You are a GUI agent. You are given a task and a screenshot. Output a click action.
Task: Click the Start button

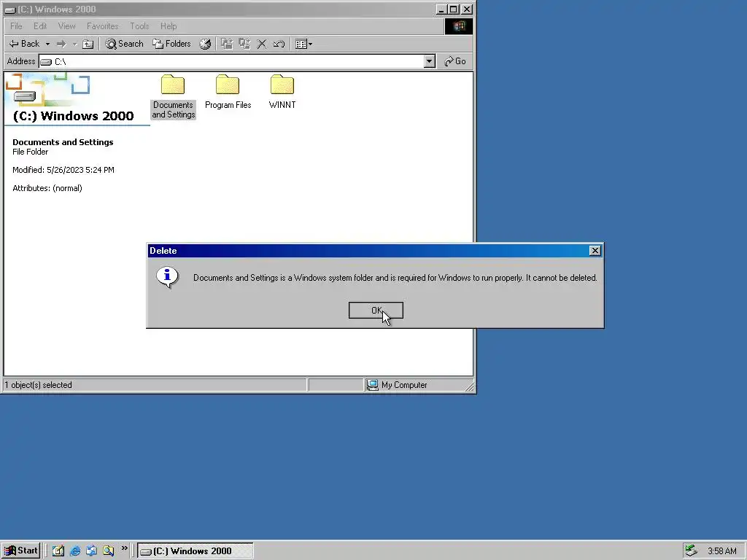pos(20,551)
